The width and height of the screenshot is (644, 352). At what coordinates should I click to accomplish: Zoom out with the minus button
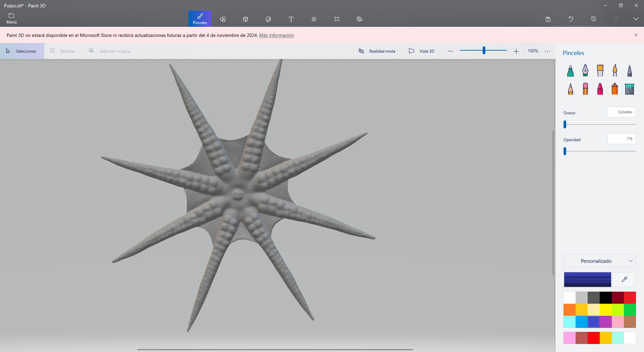click(450, 51)
